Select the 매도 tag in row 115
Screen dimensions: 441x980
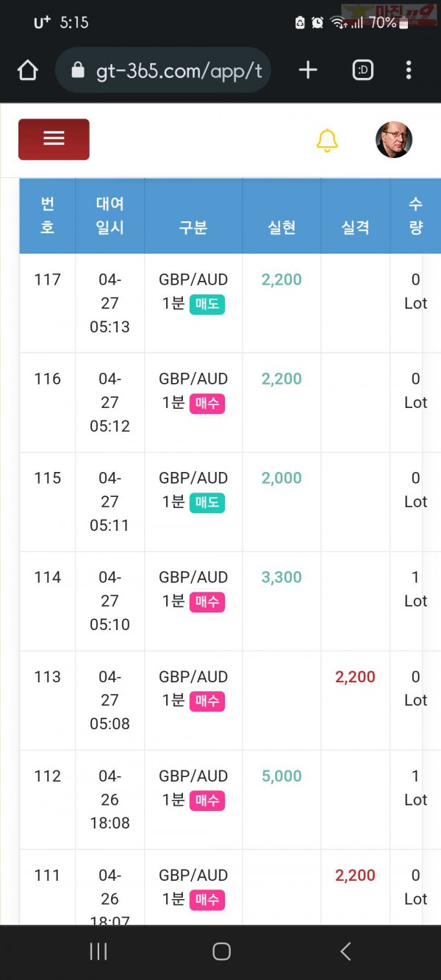pyautogui.click(x=207, y=502)
